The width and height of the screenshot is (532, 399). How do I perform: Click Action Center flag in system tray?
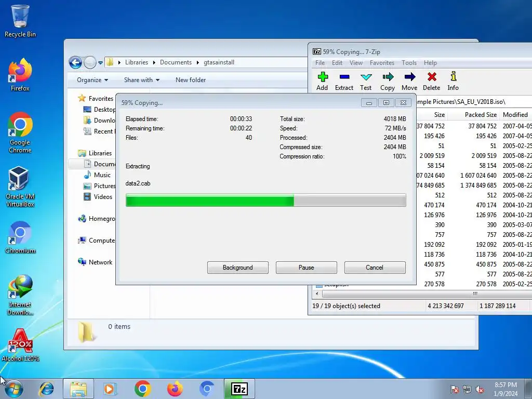455,390
